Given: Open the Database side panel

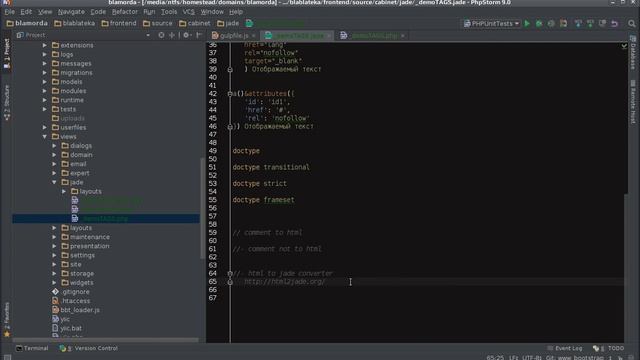Looking at the screenshot, I should [633, 53].
